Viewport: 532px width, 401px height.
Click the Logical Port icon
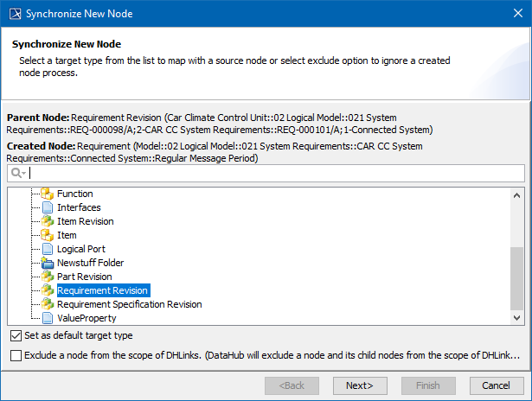point(48,249)
